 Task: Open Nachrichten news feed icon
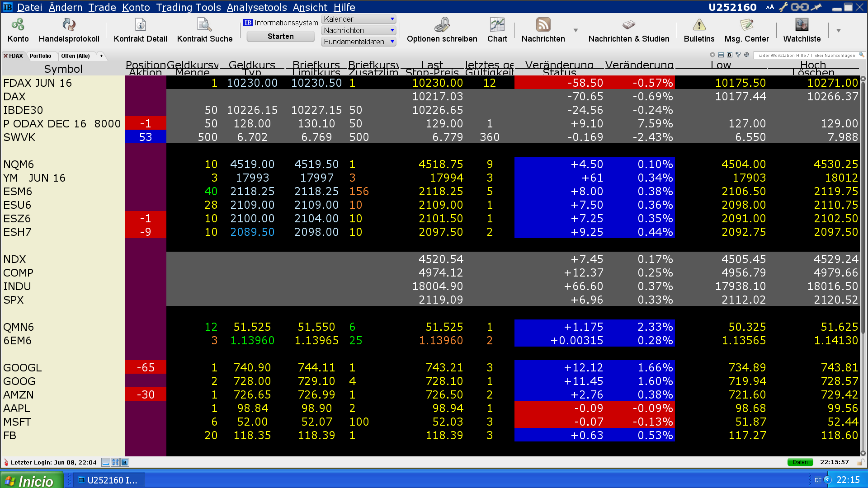pos(543,25)
